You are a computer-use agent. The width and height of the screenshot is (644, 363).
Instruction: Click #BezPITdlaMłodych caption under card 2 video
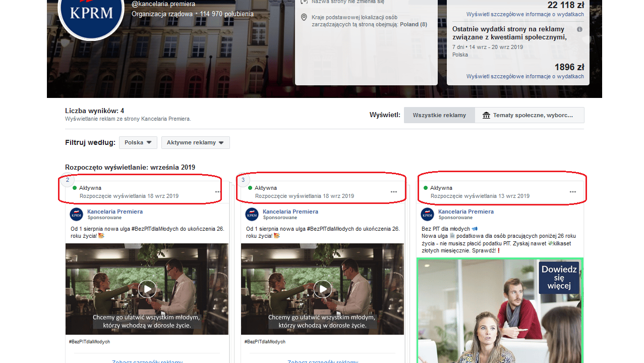(x=89, y=342)
